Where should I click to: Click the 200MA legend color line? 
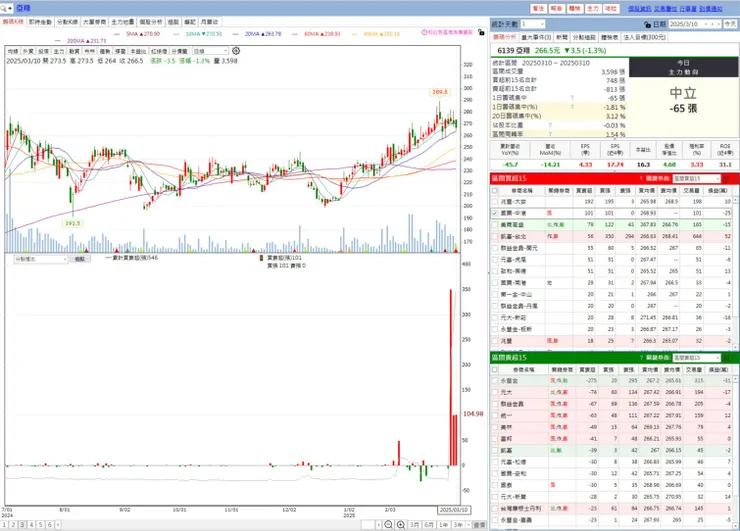pyautogui.click(x=58, y=41)
